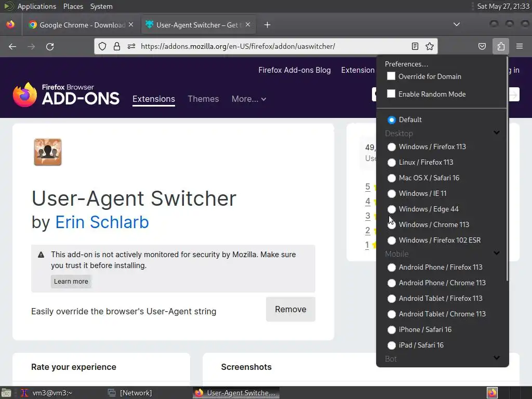The image size is (532, 399).
Task: Go back with the browser back arrow
Action: pyautogui.click(x=12, y=46)
